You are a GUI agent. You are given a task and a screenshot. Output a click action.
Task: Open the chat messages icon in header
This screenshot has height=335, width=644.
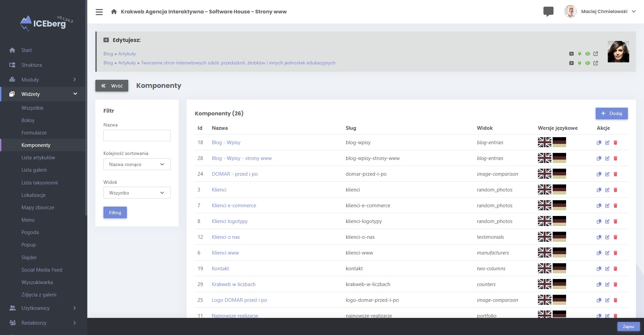click(548, 11)
